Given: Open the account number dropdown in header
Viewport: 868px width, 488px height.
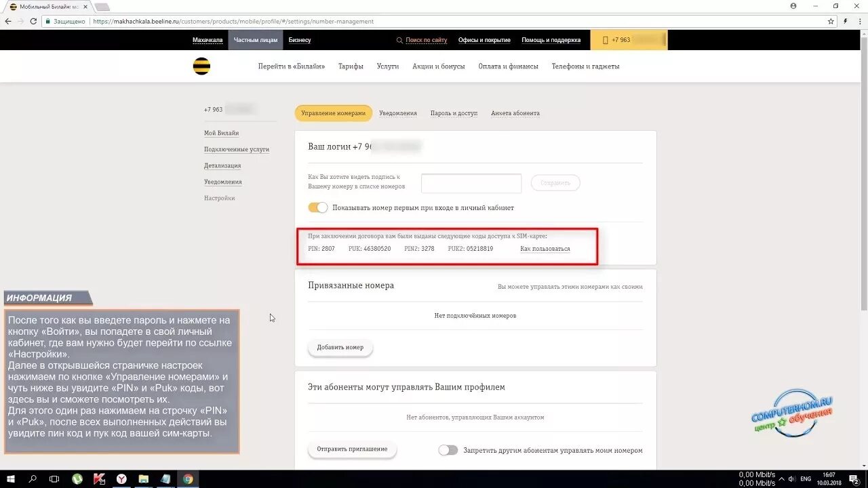Looking at the screenshot, I should point(629,40).
